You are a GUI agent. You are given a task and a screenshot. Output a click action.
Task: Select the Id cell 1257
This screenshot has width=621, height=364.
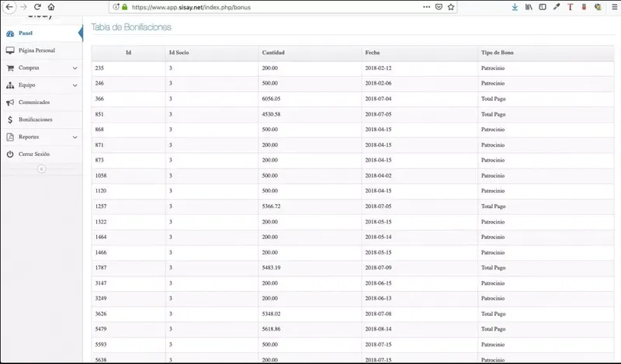(101, 206)
